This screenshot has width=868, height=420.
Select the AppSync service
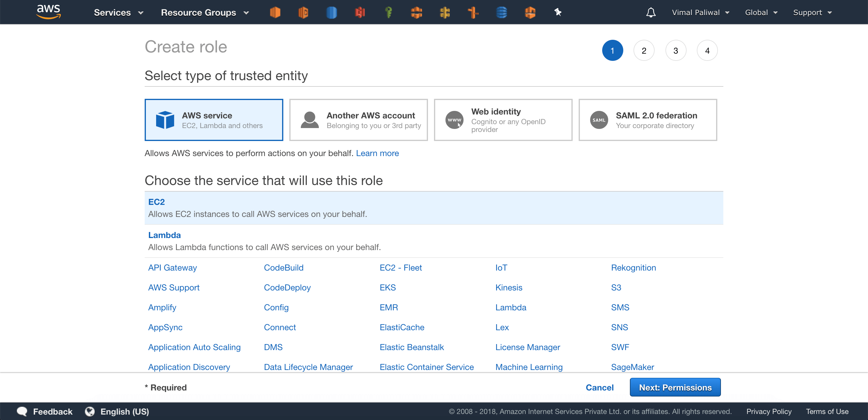165,327
